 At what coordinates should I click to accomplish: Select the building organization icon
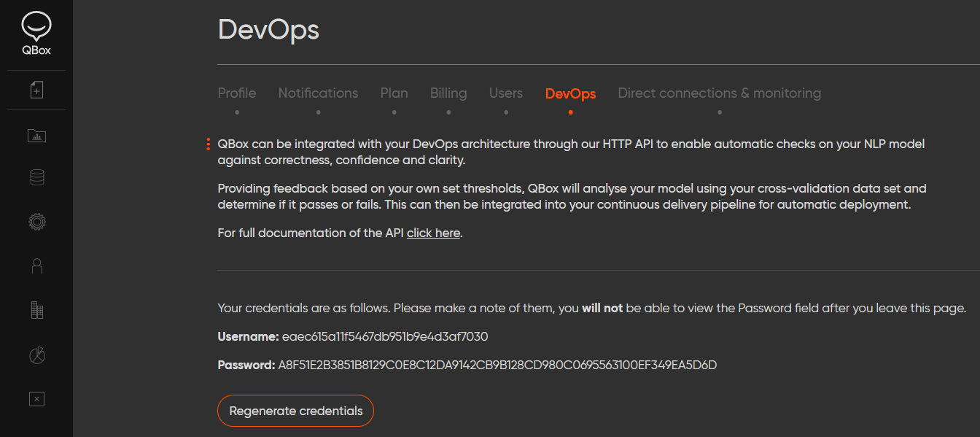36,310
